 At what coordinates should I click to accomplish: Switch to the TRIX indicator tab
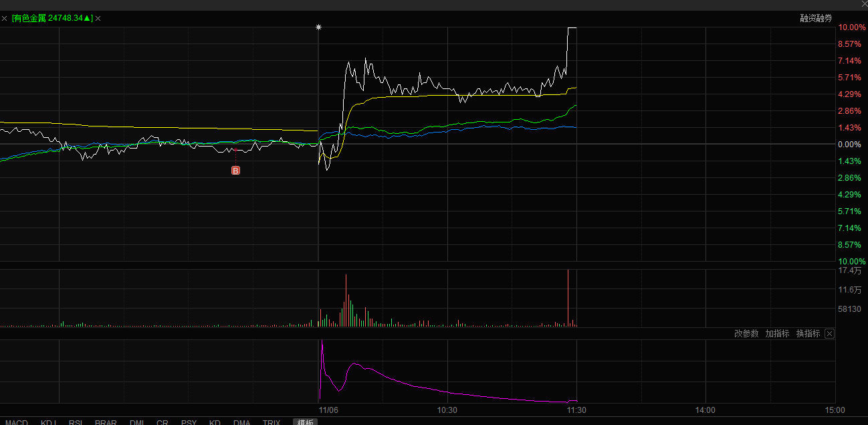(272, 422)
